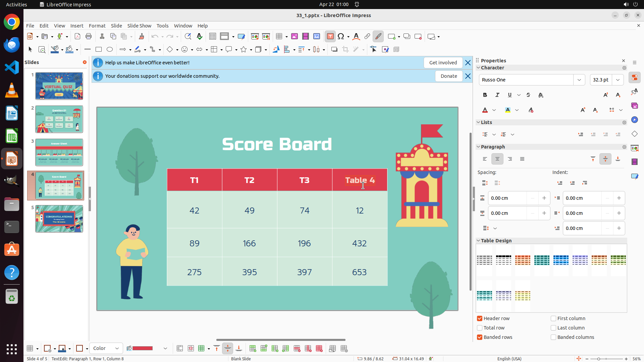Click the Bold formatting icon

tap(485, 95)
